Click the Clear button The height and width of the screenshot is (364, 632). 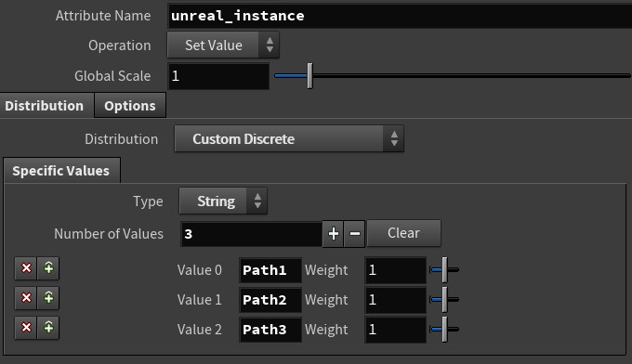click(404, 233)
